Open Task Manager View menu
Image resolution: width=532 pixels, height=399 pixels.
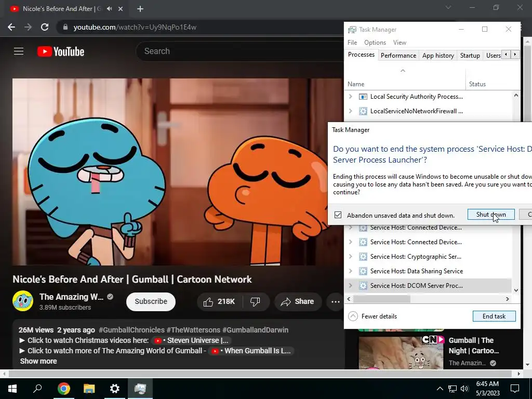click(x=400, y=43)
